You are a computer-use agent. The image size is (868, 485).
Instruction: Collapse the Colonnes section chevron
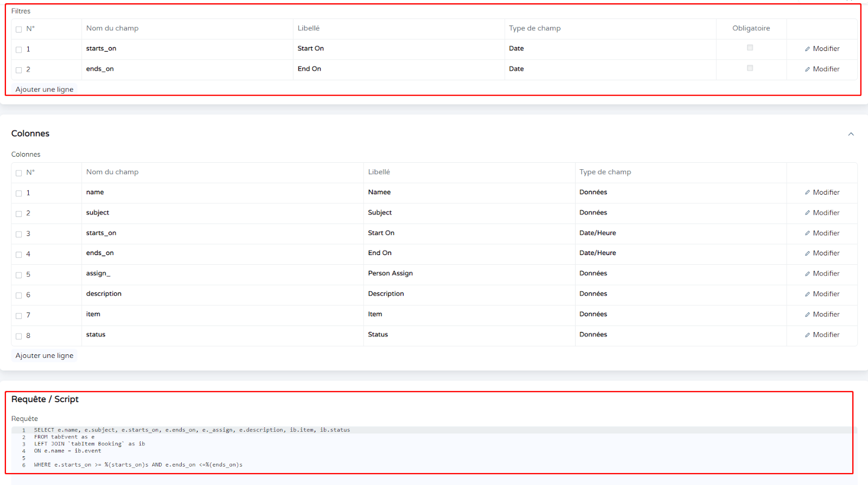[851, 134]
